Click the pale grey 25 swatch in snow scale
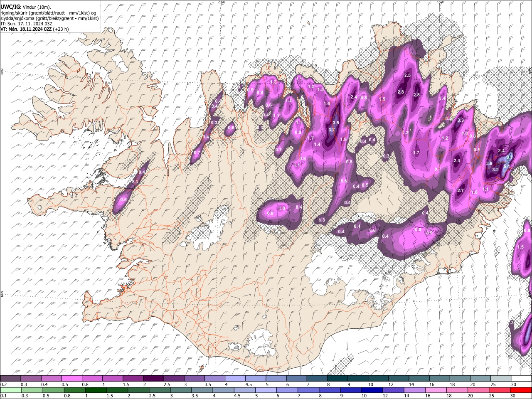Screen dimensions: 532x399 click(500, 378)
